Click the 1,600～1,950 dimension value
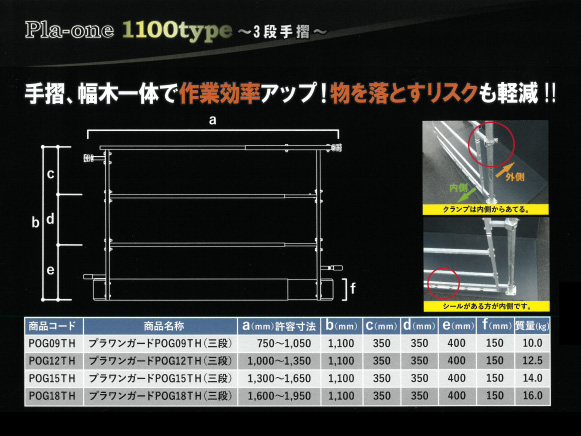 pos(279,396)
